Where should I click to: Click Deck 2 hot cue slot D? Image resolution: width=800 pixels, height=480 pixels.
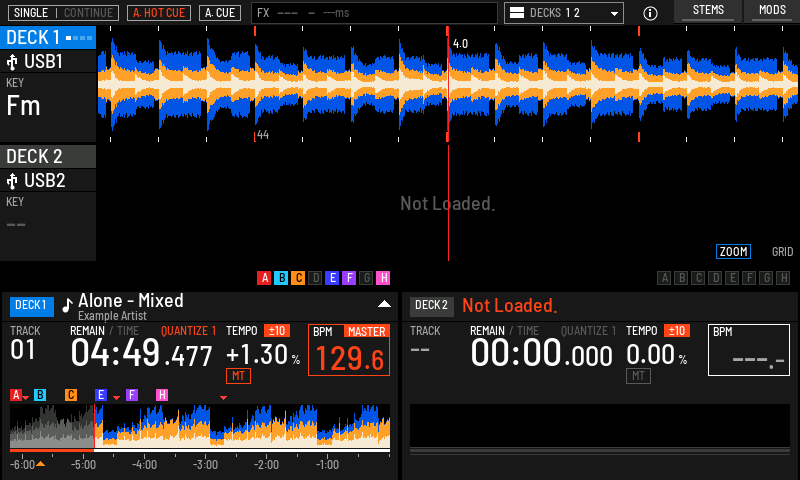point(716,278)
